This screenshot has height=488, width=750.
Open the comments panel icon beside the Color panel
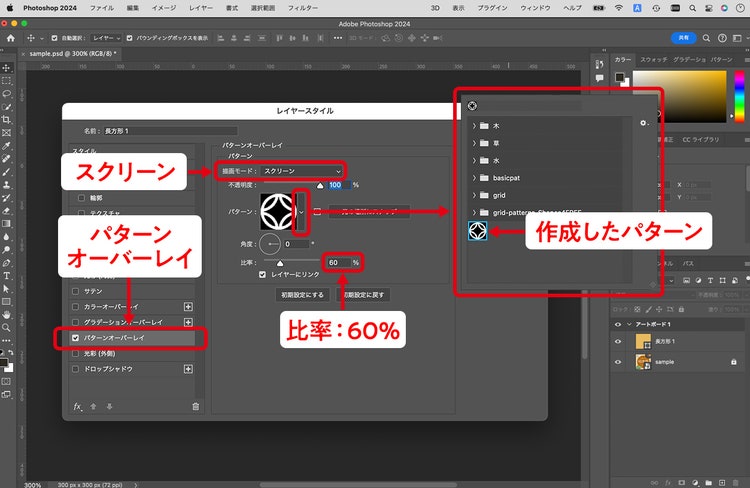tap(599, 78)
